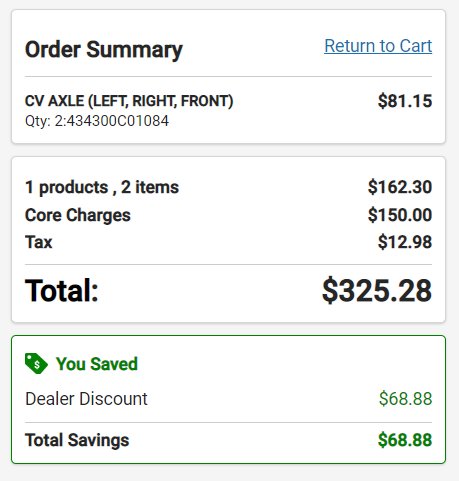Click the item price $81.15

pos(405,101)
